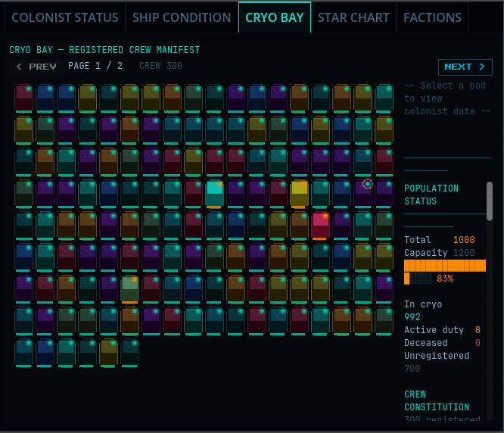504x433 pixels.
Task: Select the yellow pod in the bottom partial row
Action: click(x=108, y=354)
